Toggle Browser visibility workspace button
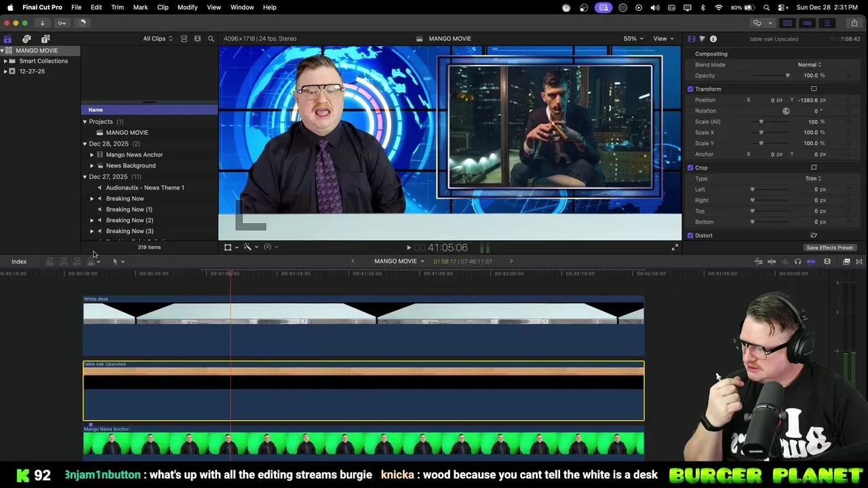This screenshot has width=868, height=488. pyautogui.click(x=787, y=22)
